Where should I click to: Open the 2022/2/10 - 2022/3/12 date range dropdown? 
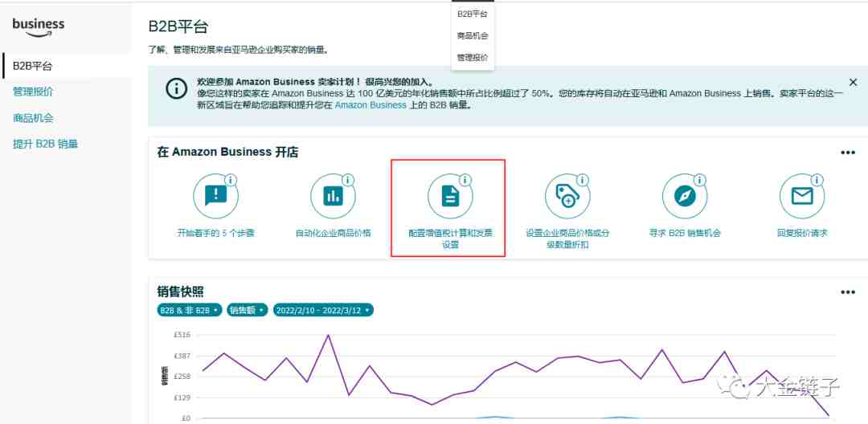point(323,310)
